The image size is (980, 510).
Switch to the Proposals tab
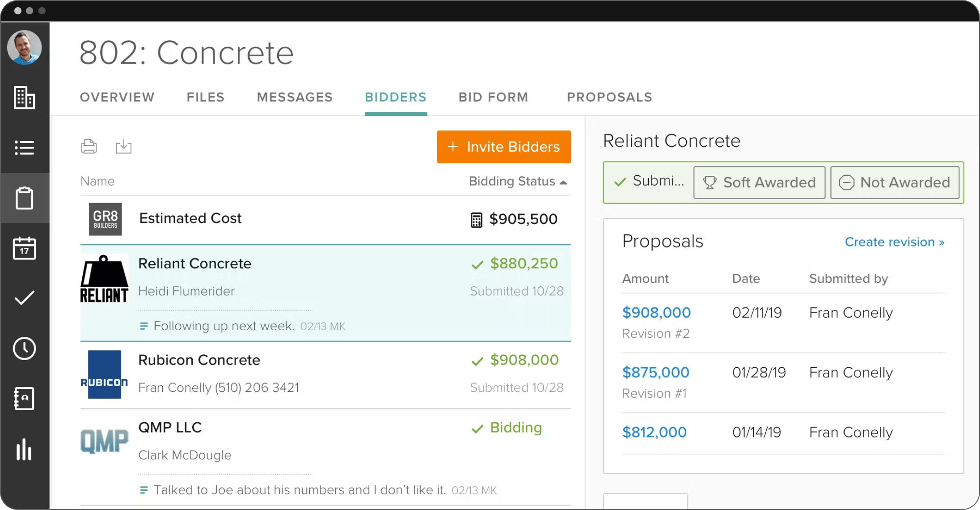[609, 97]
